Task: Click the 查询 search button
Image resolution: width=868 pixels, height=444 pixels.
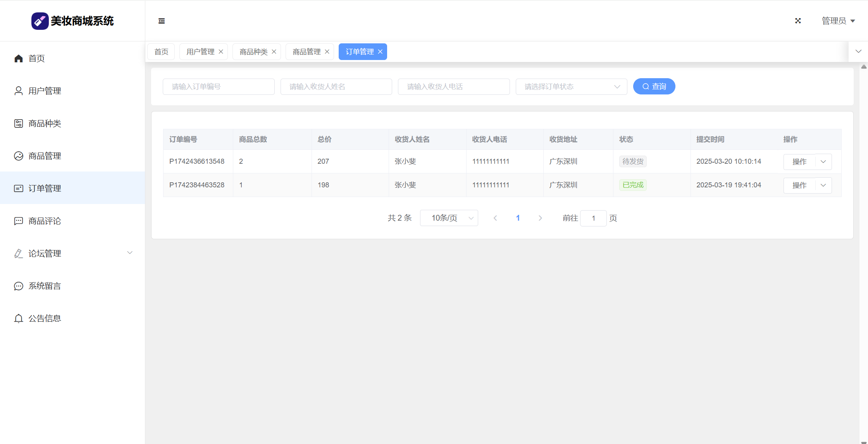Action: tap(654, 86)
